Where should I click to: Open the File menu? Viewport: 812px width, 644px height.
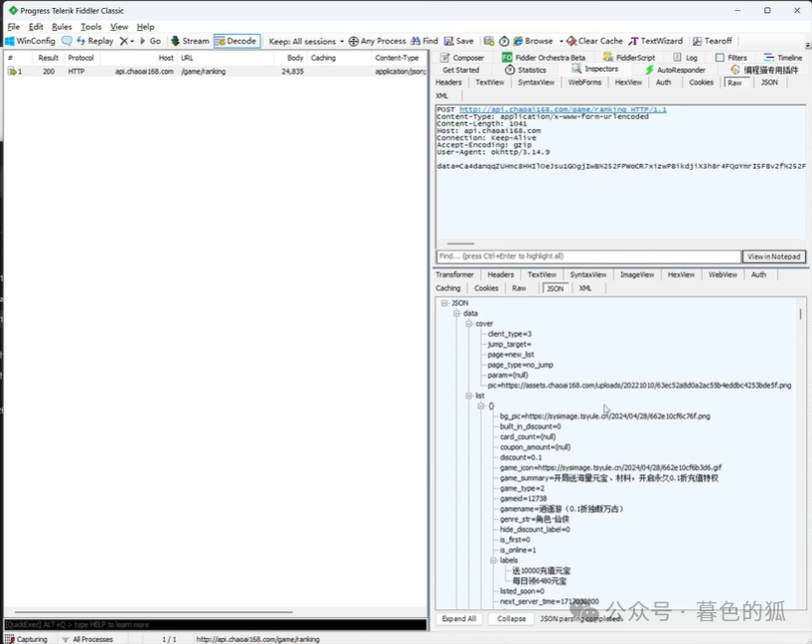pos(14,27)
